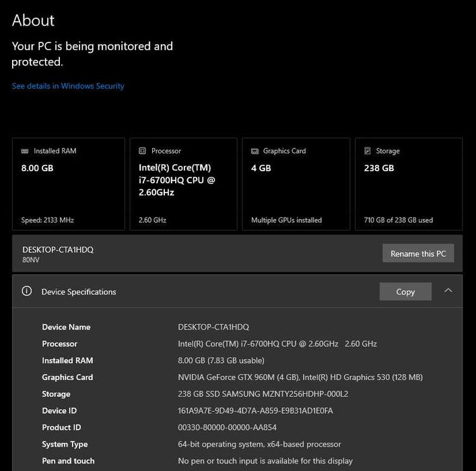This screenshot has height=471, width=476.
Task: Click the Product ID label
Action: pyautogui.click(x=61, y=428)
